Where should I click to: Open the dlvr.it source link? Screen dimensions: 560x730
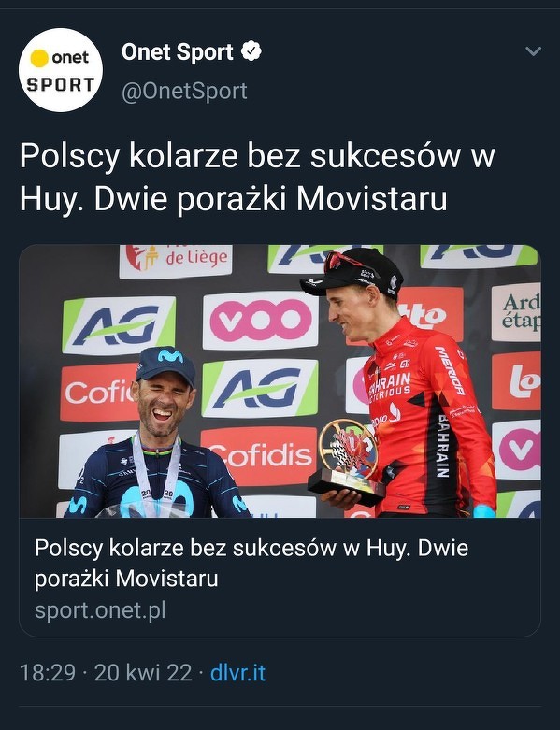click(x=237, y=673)
